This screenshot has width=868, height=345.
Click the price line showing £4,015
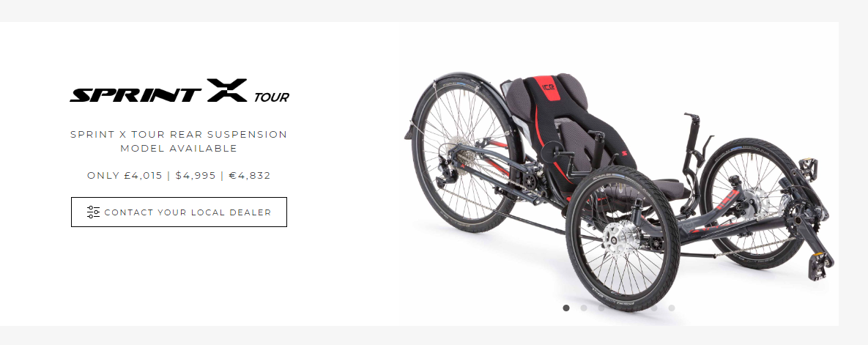(x=179, y=176)
